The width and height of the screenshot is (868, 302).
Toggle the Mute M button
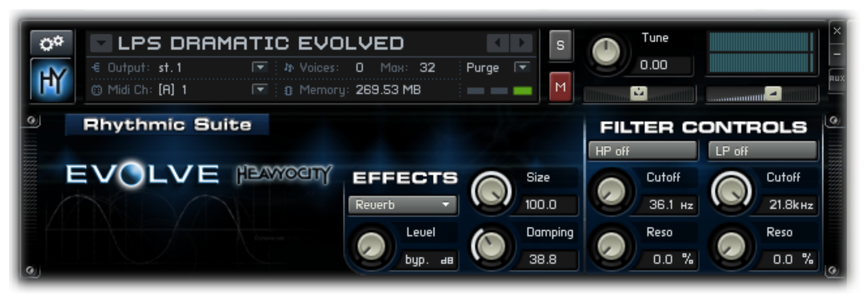[x=560, y=87]
